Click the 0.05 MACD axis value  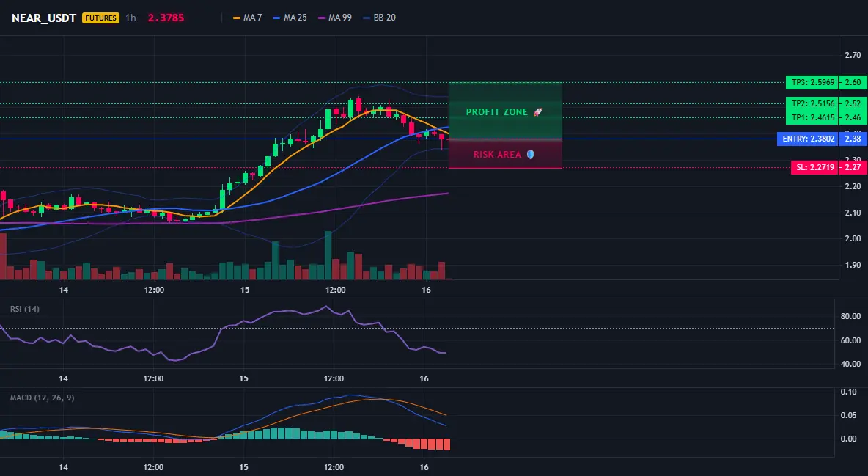(x=849, y=415)
